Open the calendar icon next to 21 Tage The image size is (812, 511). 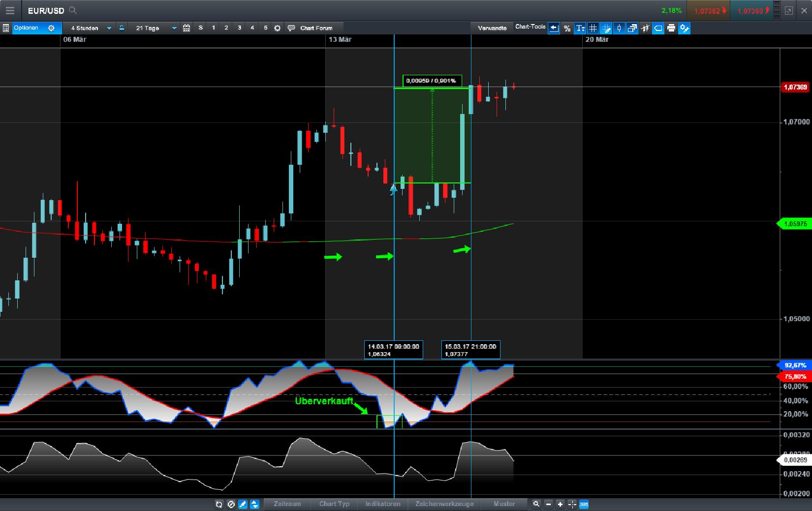187,28
